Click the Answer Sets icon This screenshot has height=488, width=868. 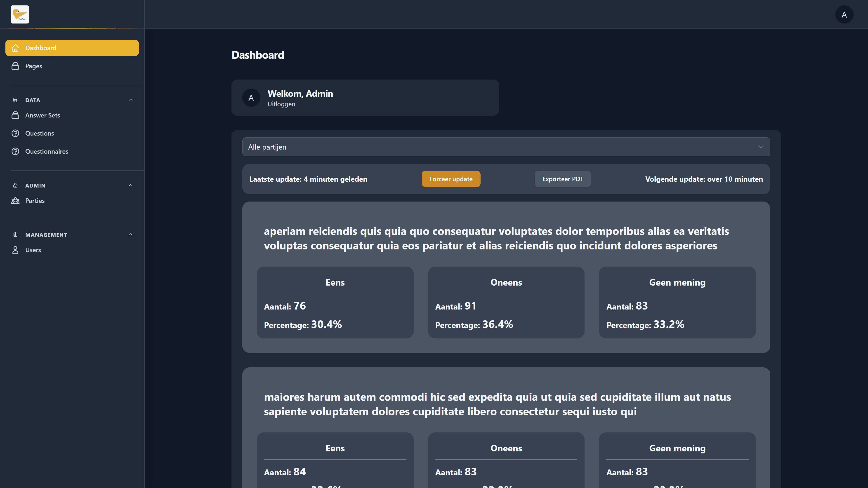pos(15,115)
